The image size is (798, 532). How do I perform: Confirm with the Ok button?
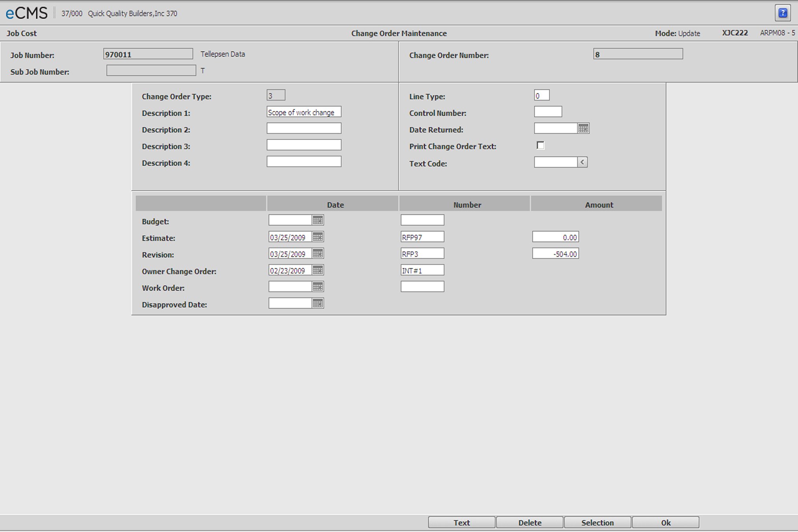click(x=666, y=523)
